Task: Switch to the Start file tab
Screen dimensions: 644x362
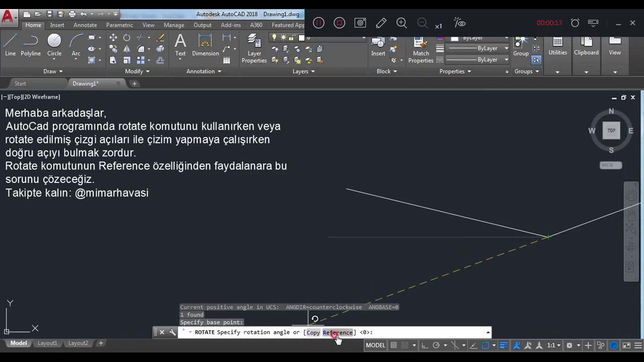Action: click(x=20, y=83)
